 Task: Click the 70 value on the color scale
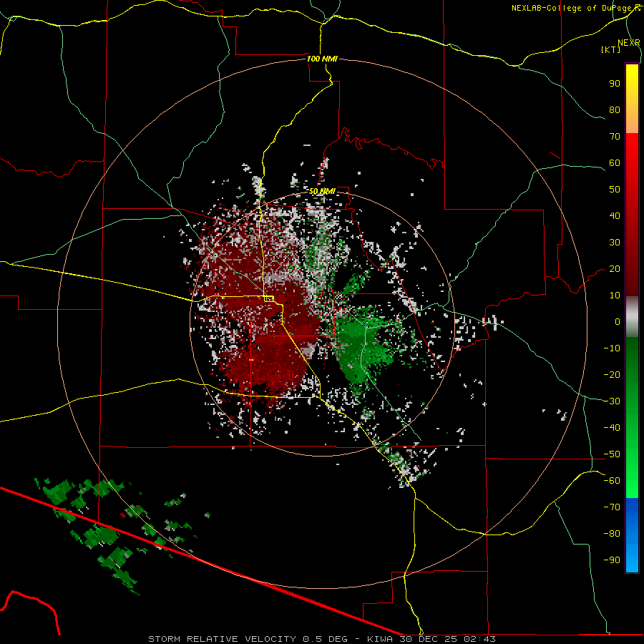[615, 137]
